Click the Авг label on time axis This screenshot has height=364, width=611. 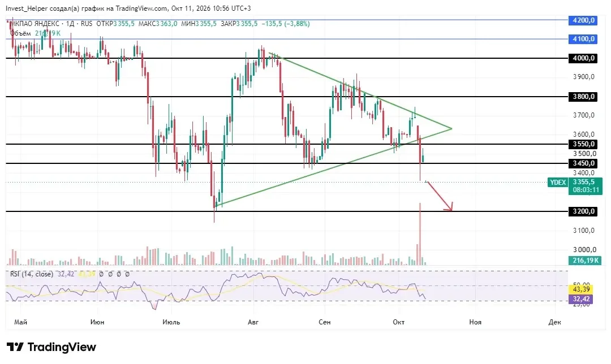click(x=253, y=322)
